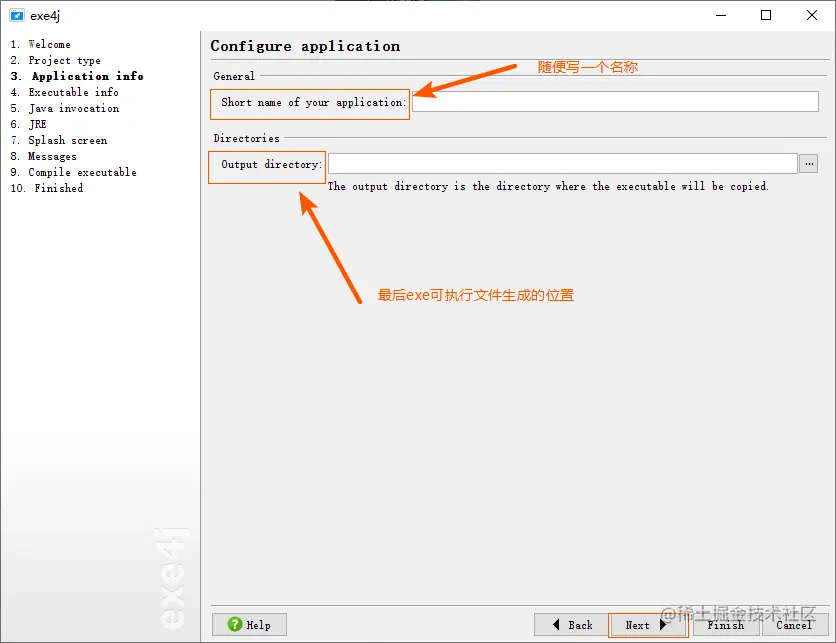The image size is (836, 643).
Task: Click the 'Output directory:' label
Action: 271,165
